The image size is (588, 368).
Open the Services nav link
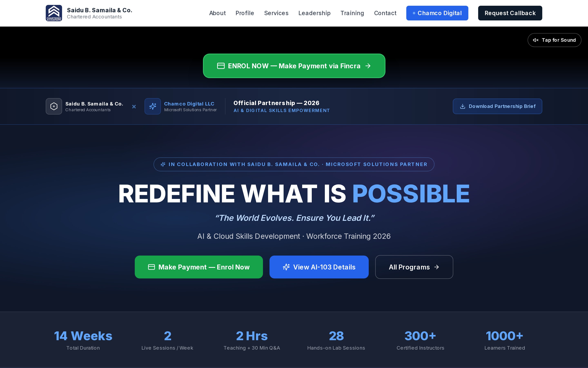tap(276, 13)
